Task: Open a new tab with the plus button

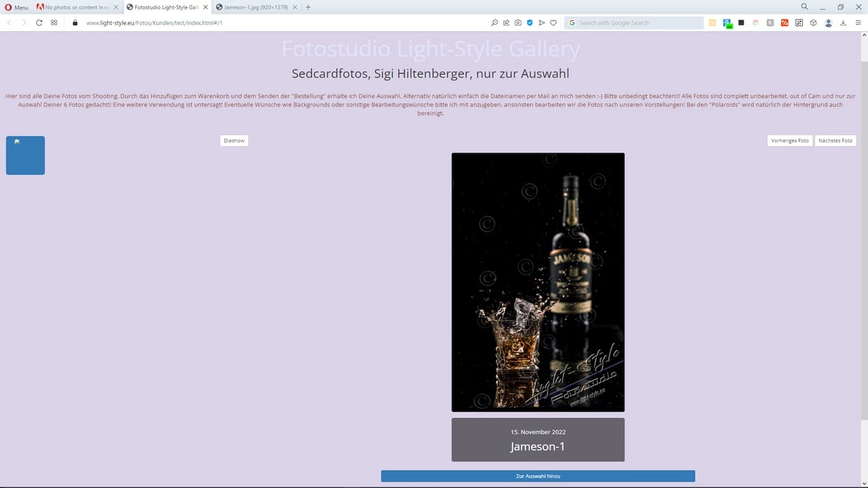Action: point(308,7)
